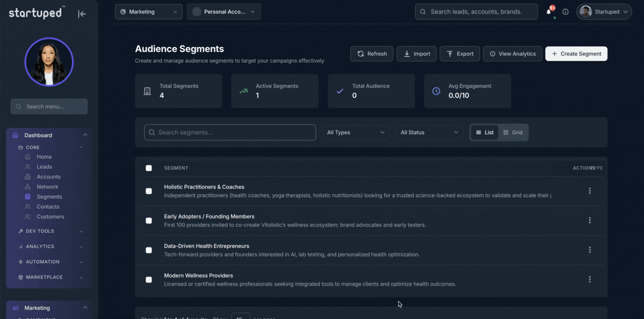
Task: Open the Marketing menu in sidebar
Action: (37, 308)
